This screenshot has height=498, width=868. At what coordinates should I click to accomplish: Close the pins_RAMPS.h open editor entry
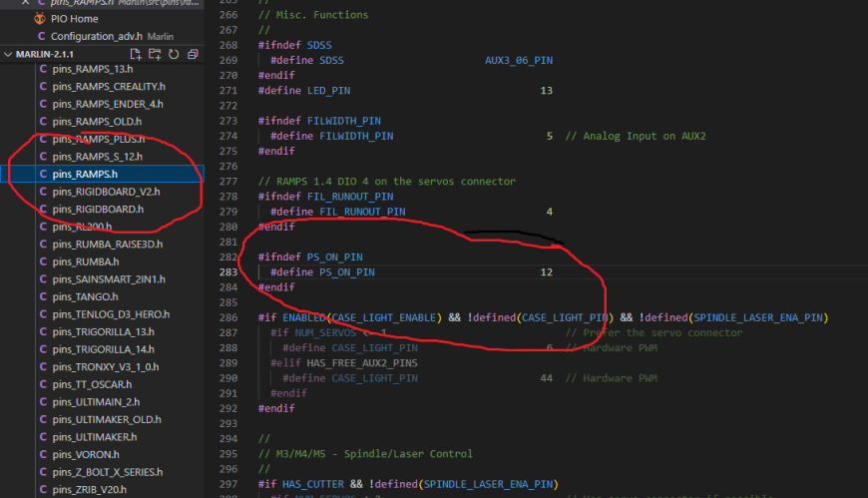(x=27, y=4)
